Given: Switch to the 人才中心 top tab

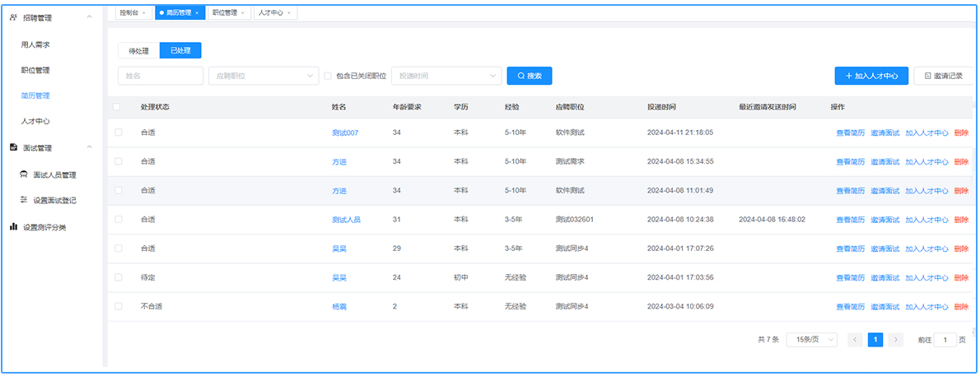Looking at the screenshot, I should pos(271,12).
